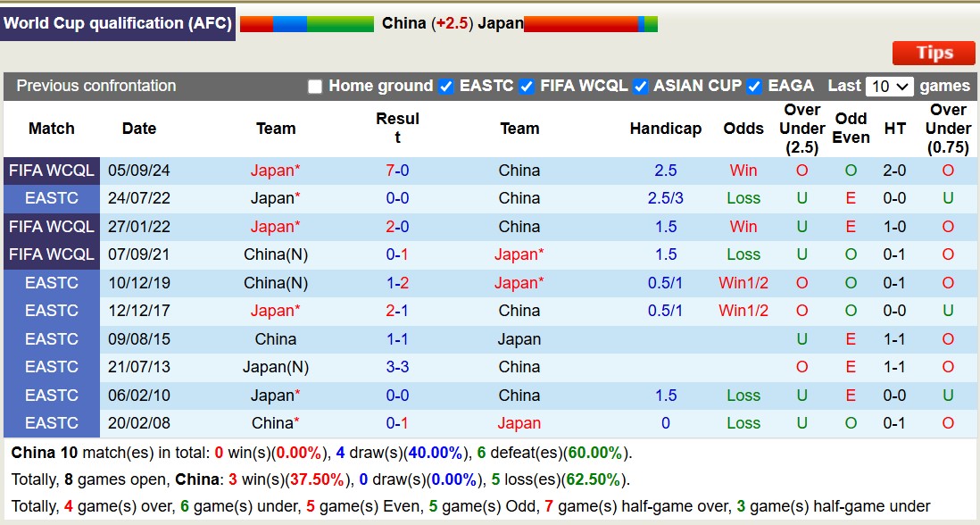Click the 2.5/3 handicap in the 24/07/22 row
The height and width of the screenshot is (525, 980).
666,198
